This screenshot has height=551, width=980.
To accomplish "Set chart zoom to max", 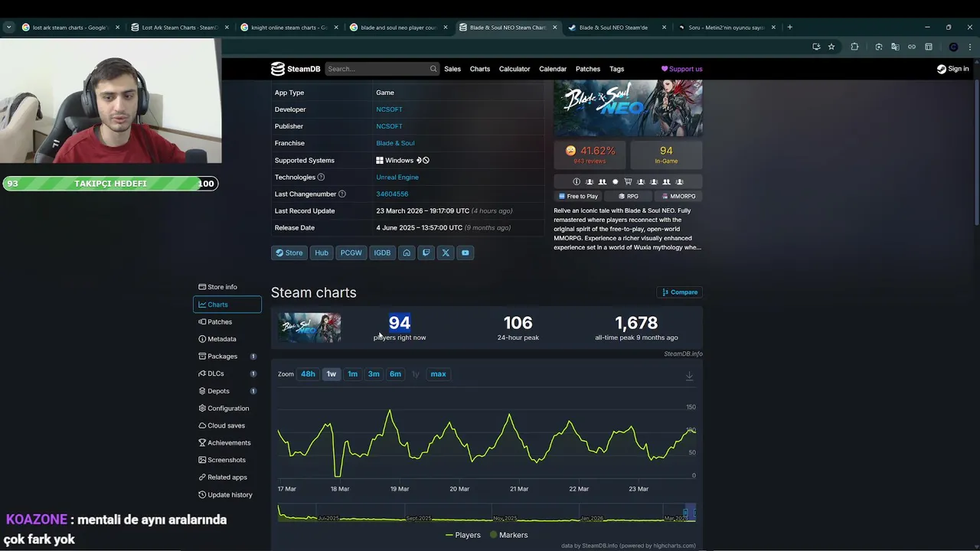I will (x=438, y=374).
